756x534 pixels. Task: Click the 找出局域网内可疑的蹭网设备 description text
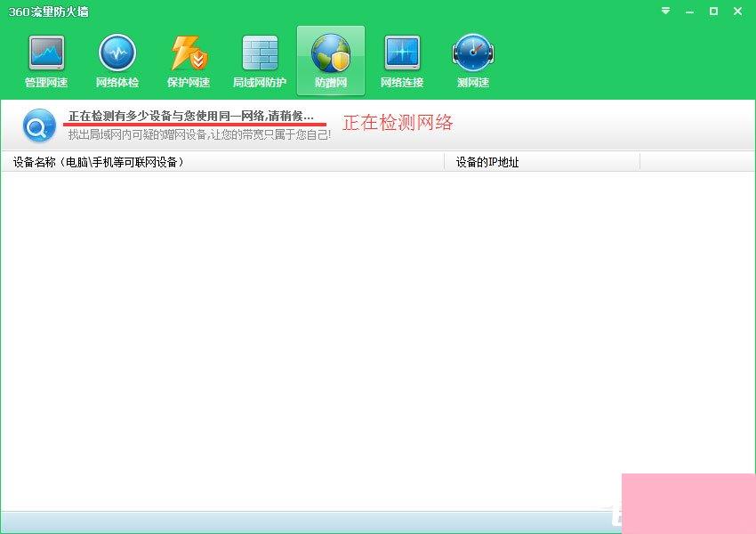tap(199, 134)
